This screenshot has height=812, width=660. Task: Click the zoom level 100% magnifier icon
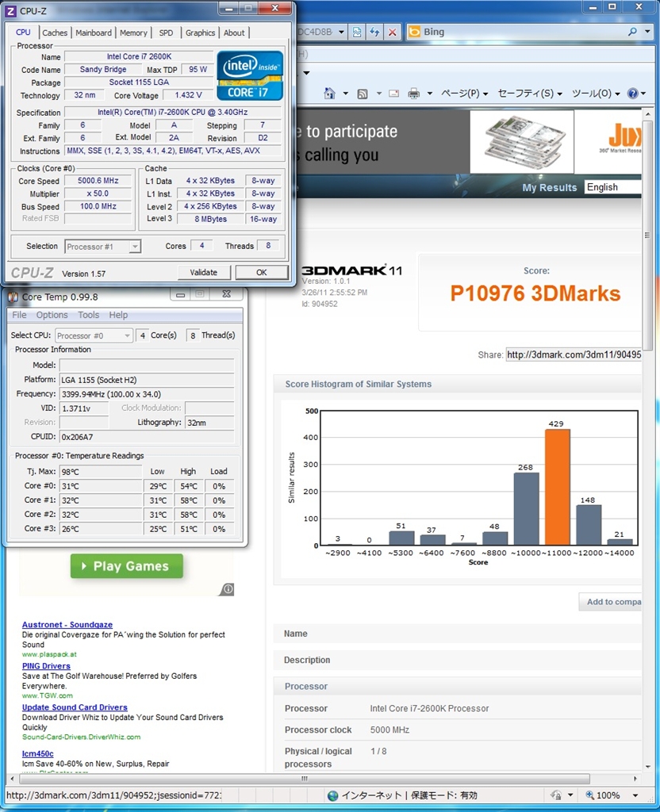tap(589, 795)
